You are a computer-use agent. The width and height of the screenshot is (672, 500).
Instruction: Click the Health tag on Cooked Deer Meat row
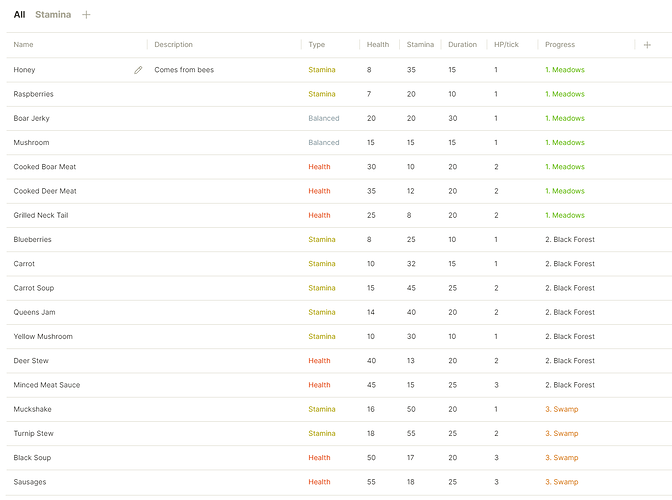[x=319, y=191]
